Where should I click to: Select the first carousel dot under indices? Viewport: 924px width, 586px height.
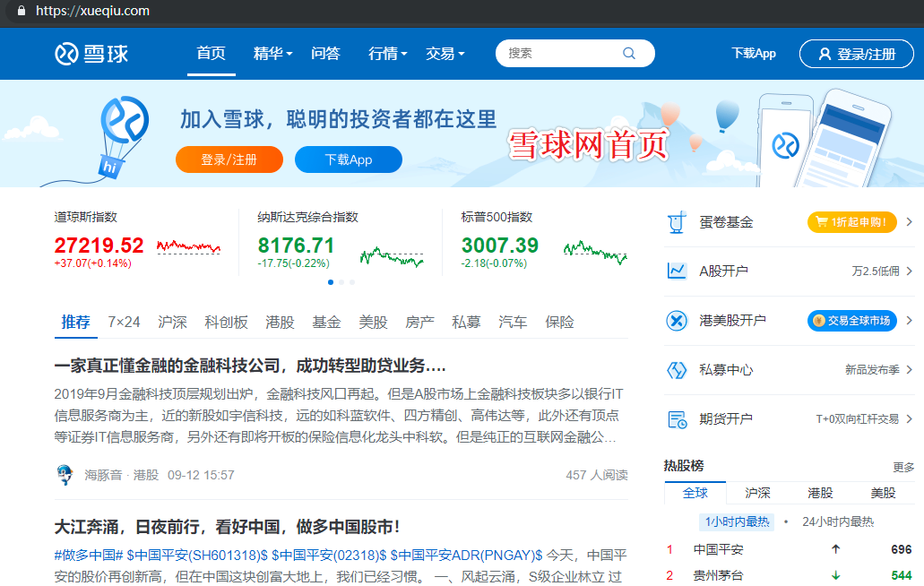pos(331,282)
